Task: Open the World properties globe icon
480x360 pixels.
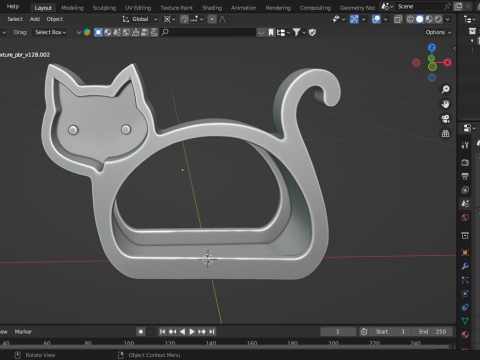Action: [x=465, y=218]
